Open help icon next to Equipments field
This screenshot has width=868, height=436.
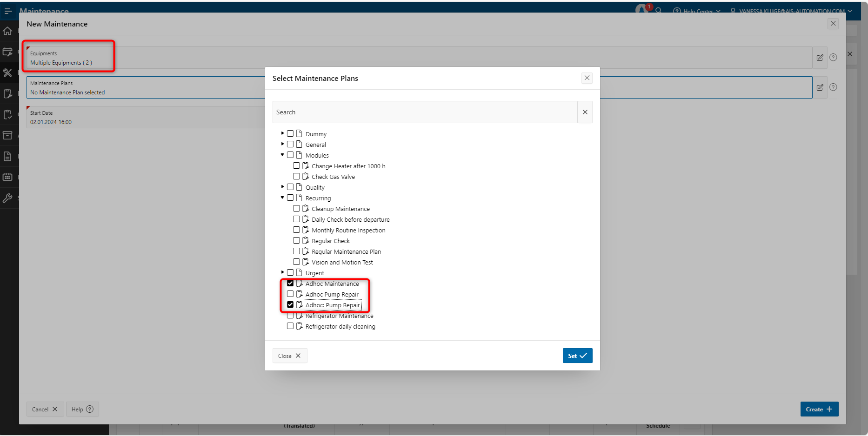point(833,58)
